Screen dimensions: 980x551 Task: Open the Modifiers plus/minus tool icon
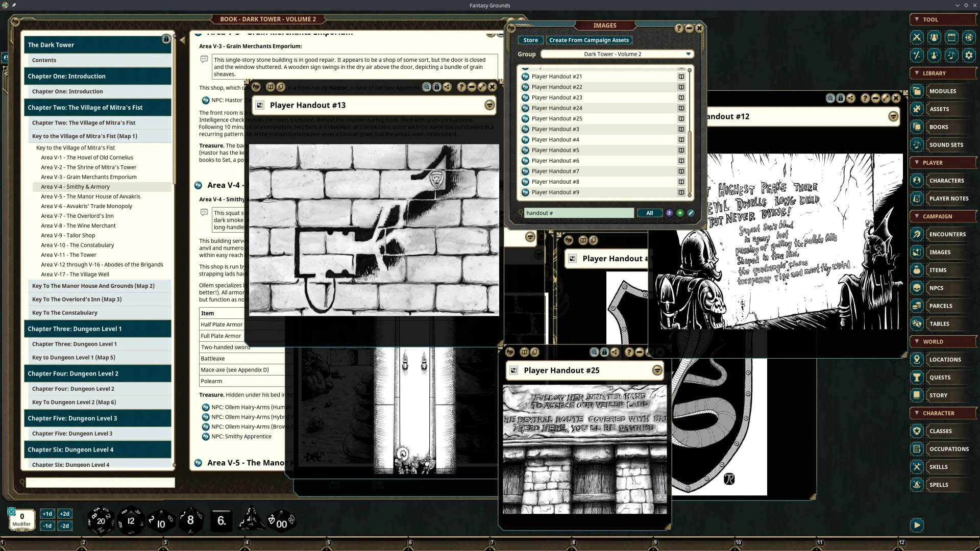tap(917, 56)
